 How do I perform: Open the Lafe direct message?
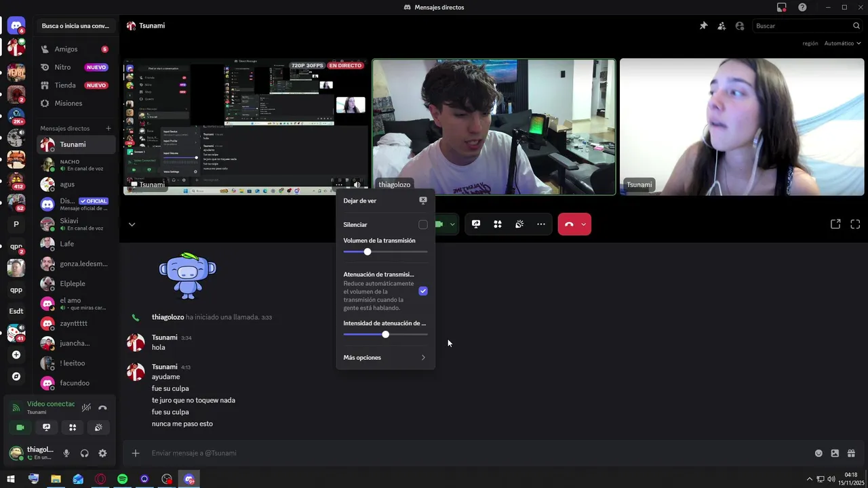click(77, 243)
